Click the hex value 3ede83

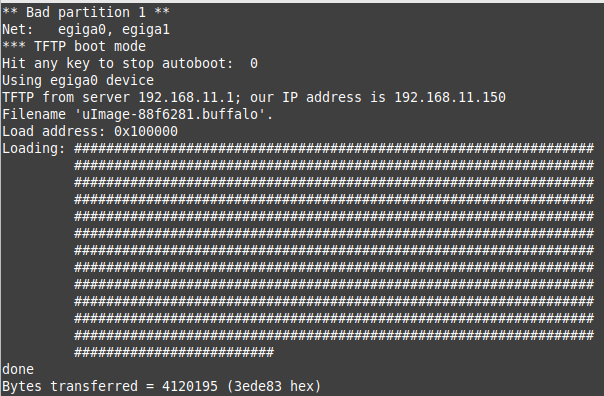tap(258, 386)
